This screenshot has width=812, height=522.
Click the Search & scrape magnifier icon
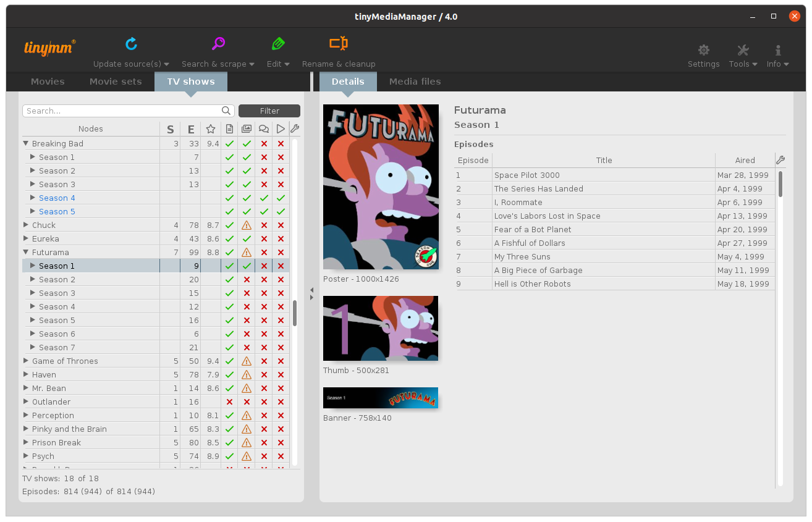point(218,44)
